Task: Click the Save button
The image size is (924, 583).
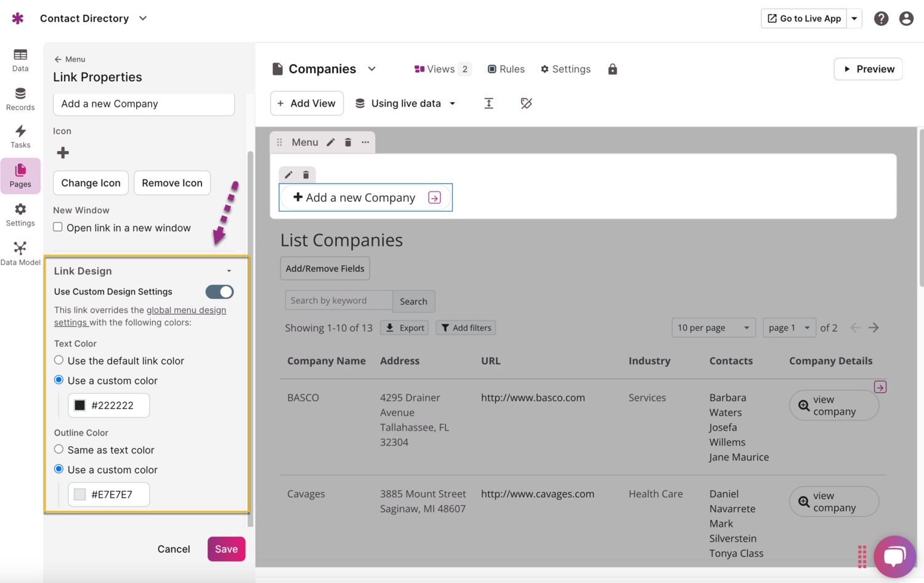Action: tap(226, 549)
